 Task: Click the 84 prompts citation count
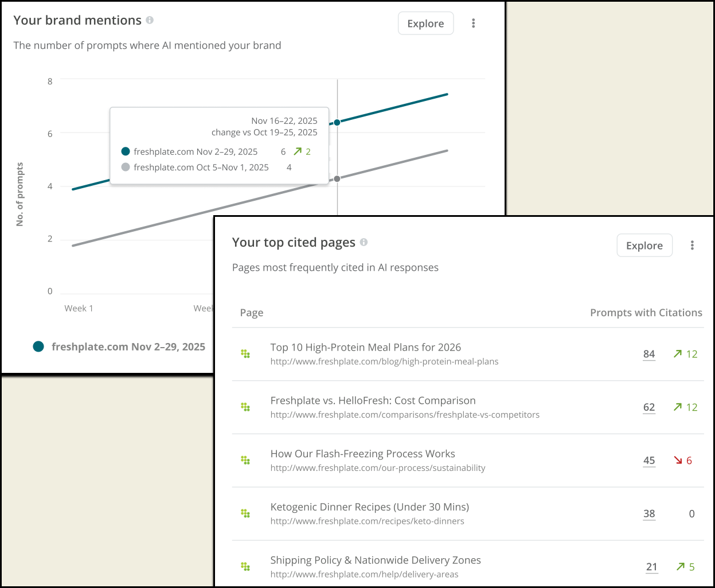[x=649, y=354]
